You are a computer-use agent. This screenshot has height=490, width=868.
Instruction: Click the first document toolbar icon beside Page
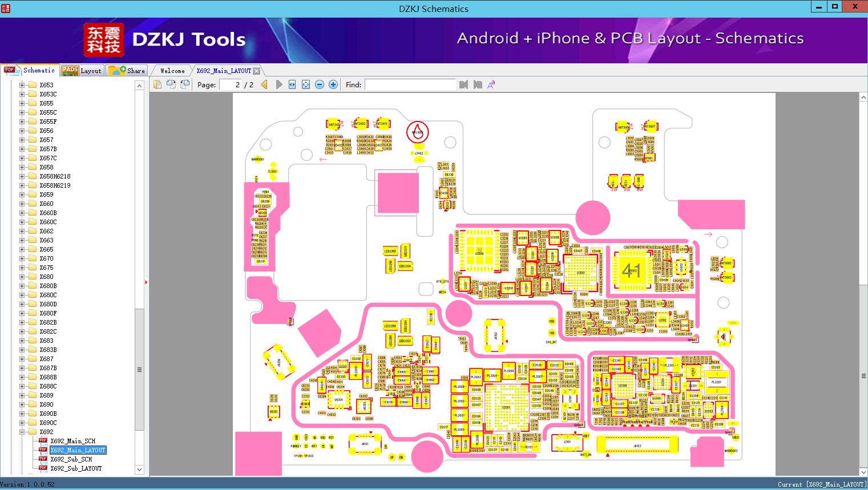coord(157,84)
